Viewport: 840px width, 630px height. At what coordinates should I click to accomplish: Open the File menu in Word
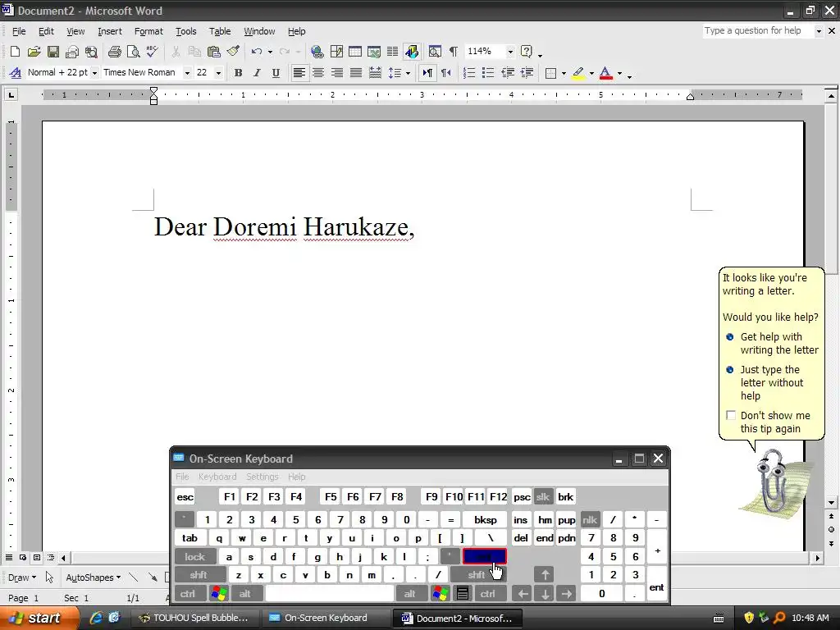pos(19,31)
